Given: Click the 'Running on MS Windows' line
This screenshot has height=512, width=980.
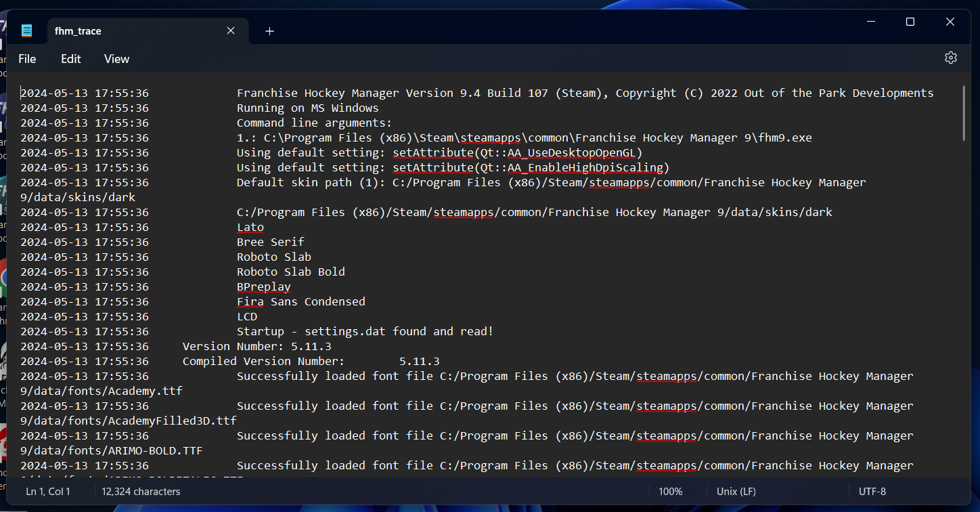Looking at the screenshot, I should coord(308,108).
